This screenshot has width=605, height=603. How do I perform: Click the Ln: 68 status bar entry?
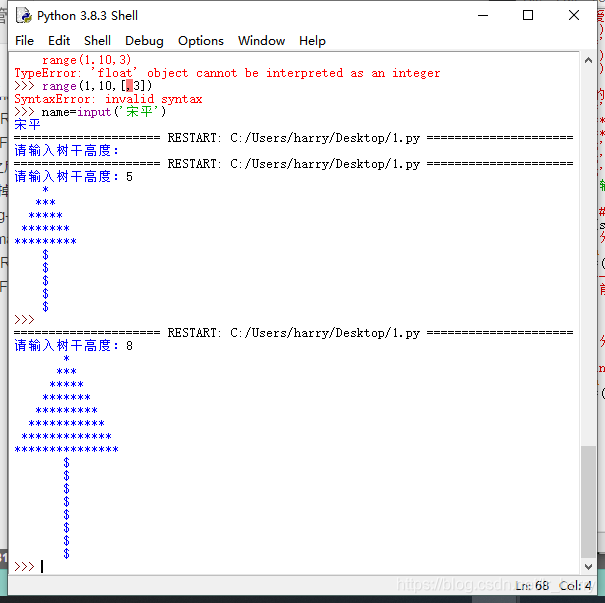click(x=532, y=586)
